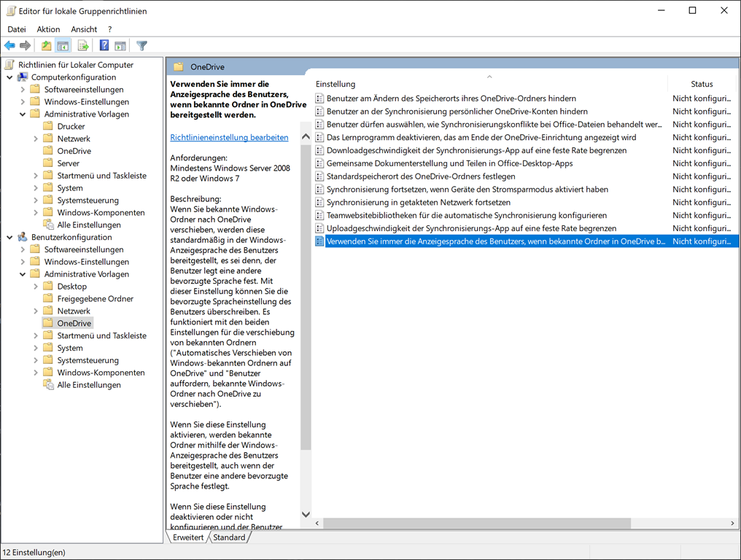
Task: Open Help via blue question mark icon
Action: click(x=104, y=46)
